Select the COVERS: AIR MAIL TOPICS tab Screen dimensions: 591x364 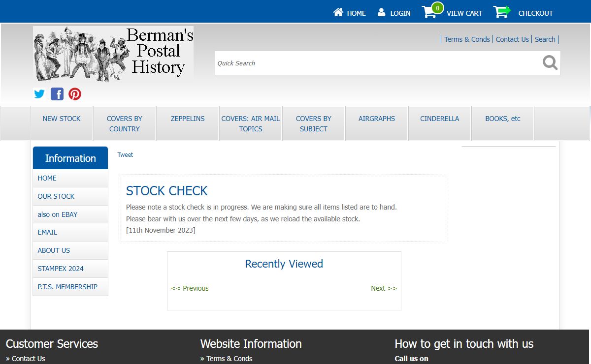251,123
